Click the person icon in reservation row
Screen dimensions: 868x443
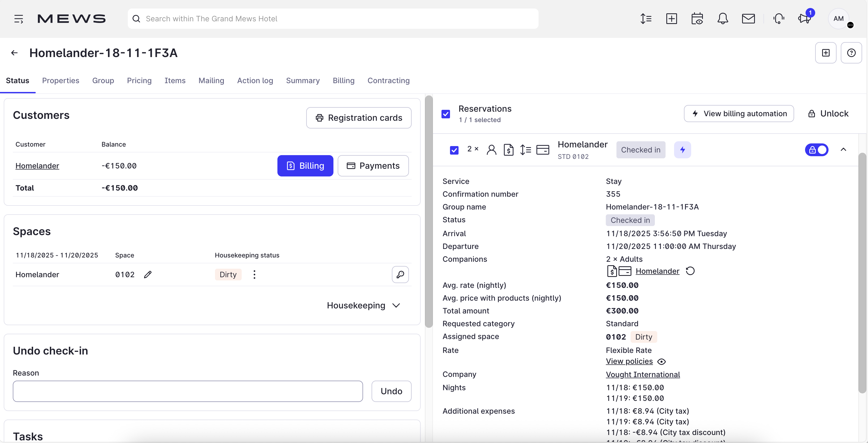click(x=491, y=150)
